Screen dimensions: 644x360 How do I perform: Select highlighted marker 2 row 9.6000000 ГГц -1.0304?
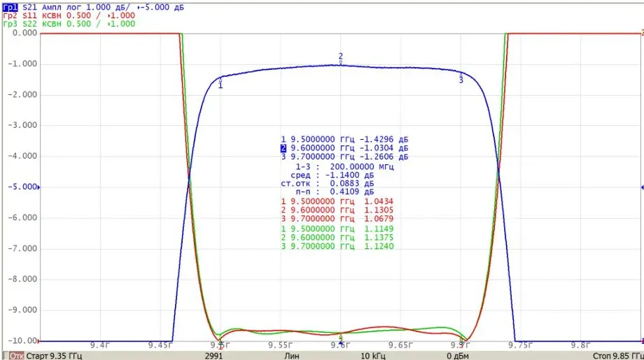pos(344,148)
